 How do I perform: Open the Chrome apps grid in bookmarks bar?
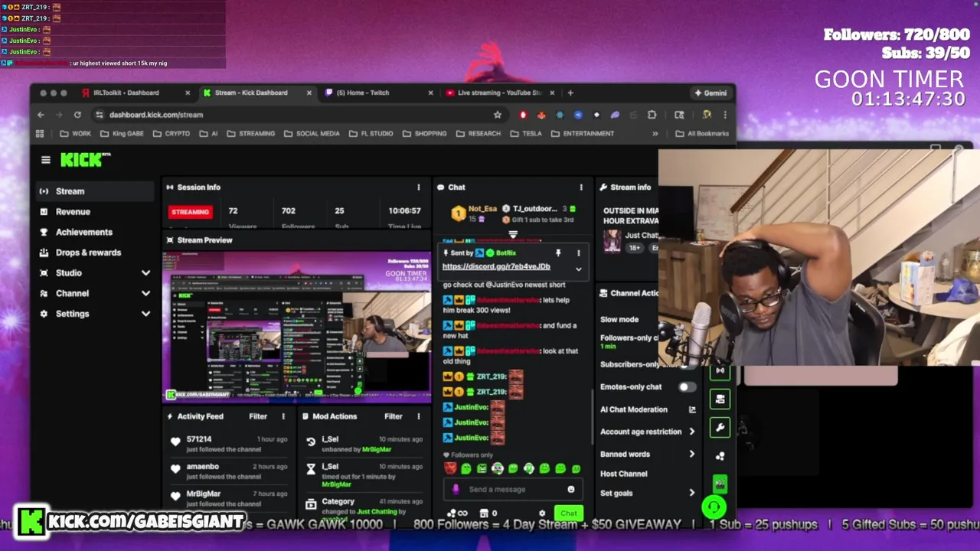(40, 133)
